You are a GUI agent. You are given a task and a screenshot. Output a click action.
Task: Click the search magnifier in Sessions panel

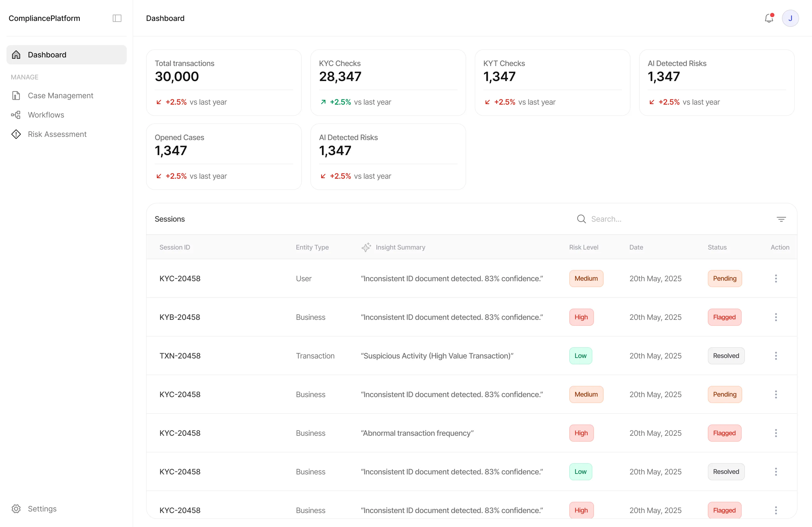[x=581, y=218]
